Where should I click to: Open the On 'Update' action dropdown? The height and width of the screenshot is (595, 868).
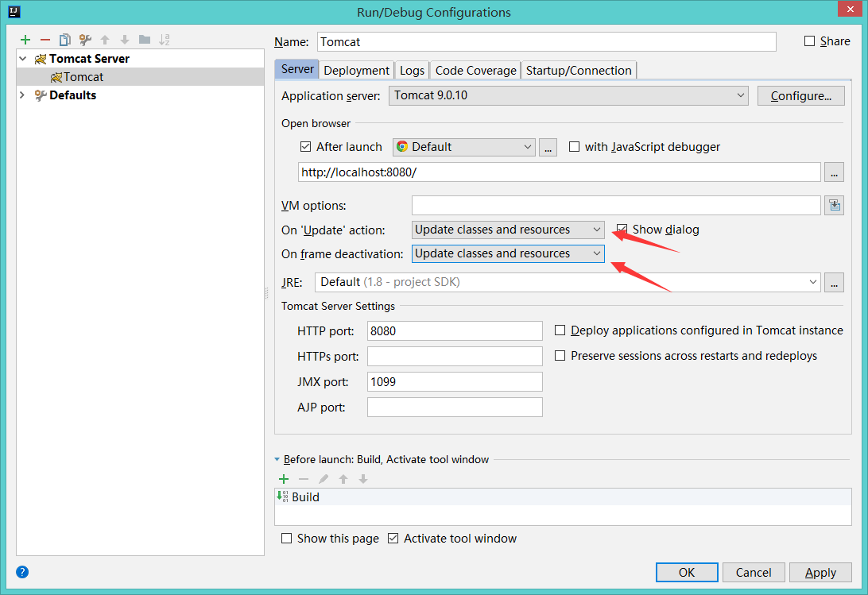[x=508, y=230]
